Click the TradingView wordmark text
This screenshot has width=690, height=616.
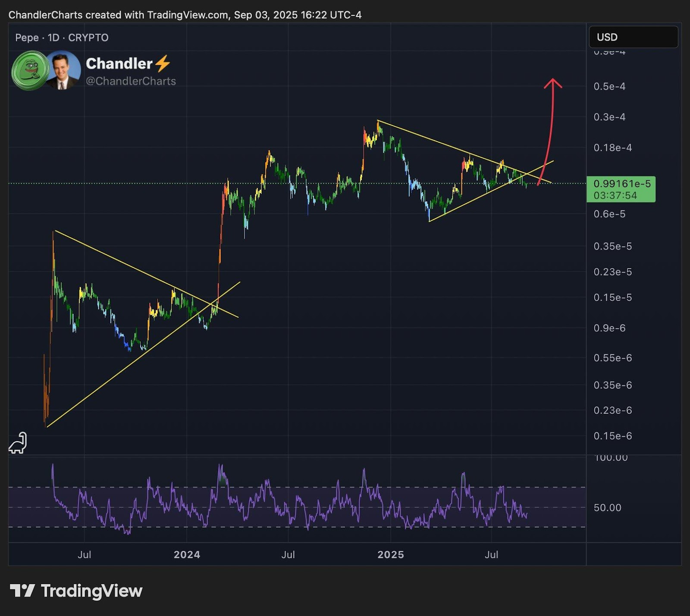click(91, 591)
